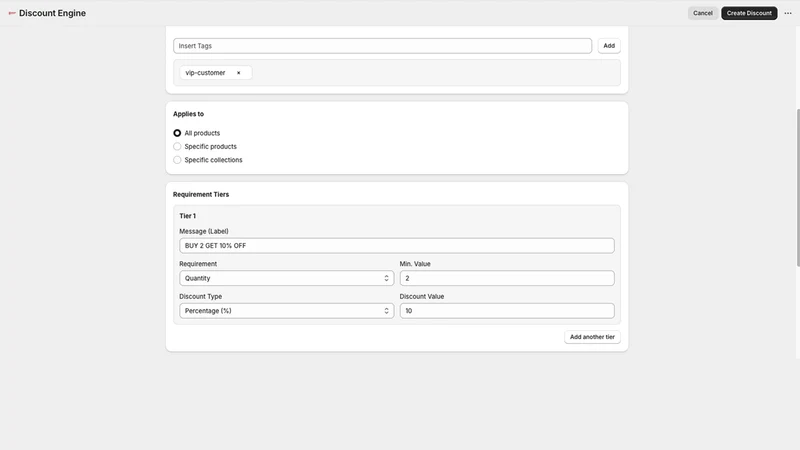
Task: Click the vip-customer tag label
Action: (x=205, y=73)
